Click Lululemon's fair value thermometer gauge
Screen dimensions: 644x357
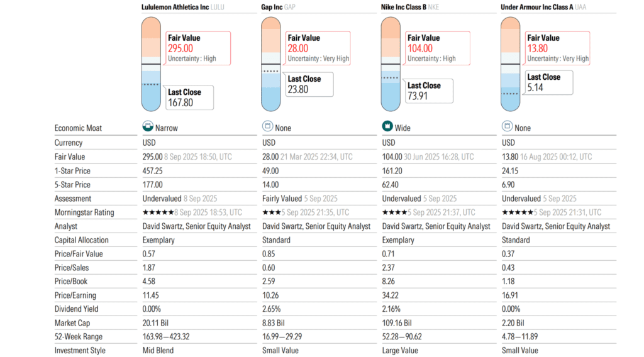pos(152,63)
